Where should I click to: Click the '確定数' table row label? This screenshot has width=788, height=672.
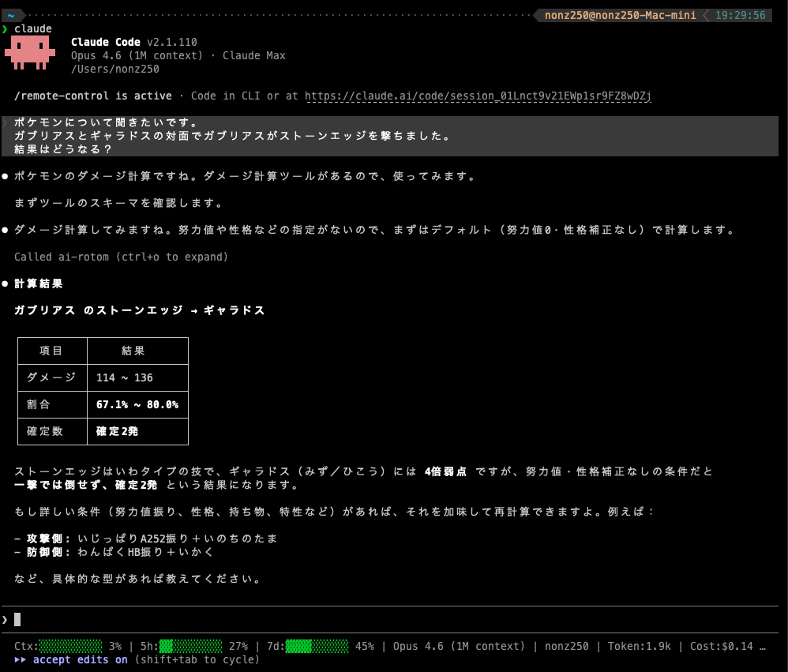click(45, 431)
